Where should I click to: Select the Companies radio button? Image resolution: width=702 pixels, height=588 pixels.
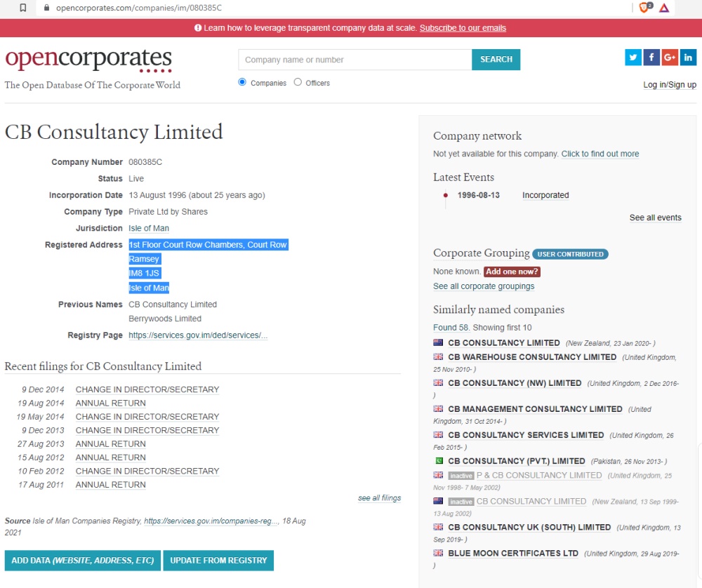(243, 82)
